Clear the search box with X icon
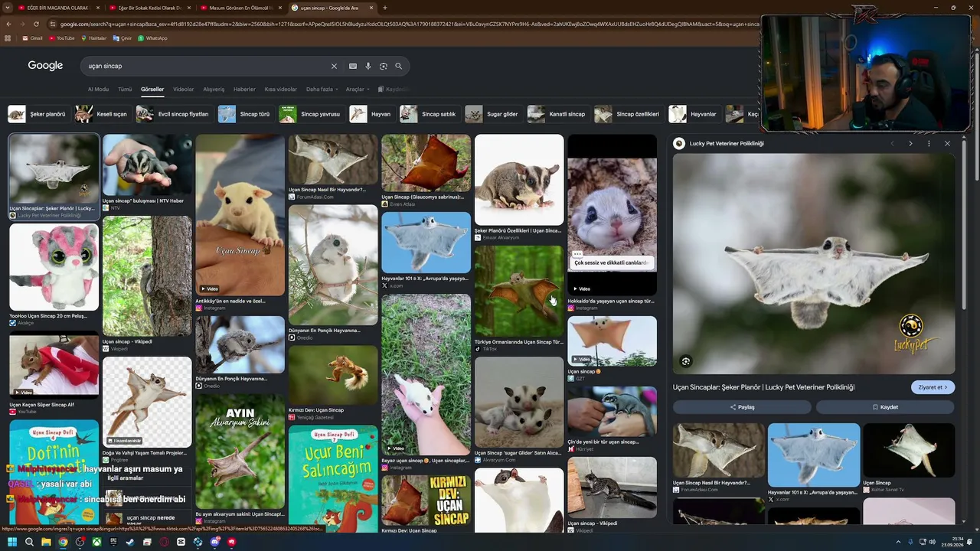 click(334, 66)
